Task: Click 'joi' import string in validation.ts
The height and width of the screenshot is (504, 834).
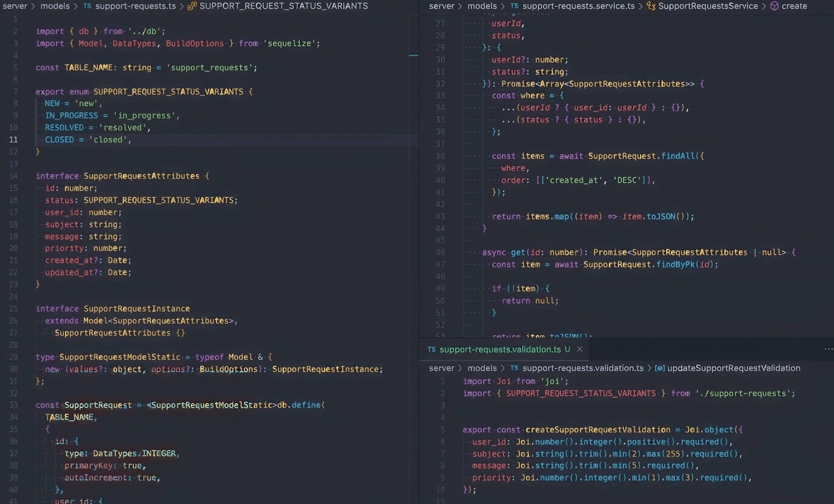Action: (x=552, y=381)
